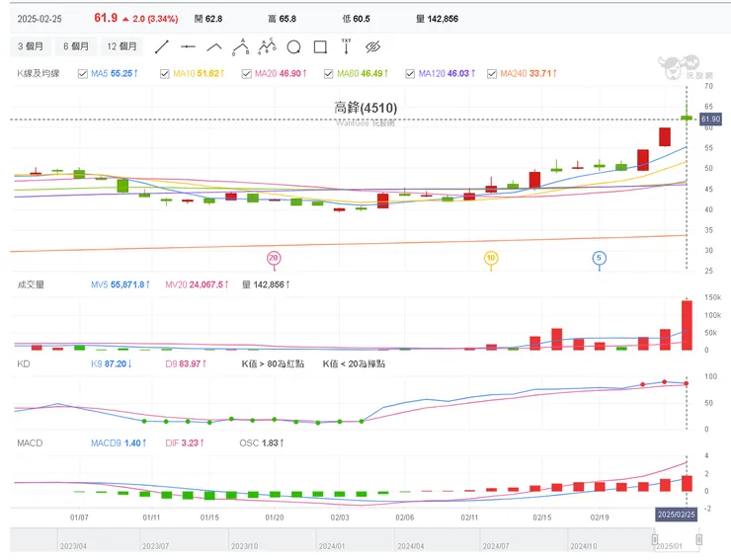
Task: Select the circle drawing tool
Action: [x=293, y=46]
